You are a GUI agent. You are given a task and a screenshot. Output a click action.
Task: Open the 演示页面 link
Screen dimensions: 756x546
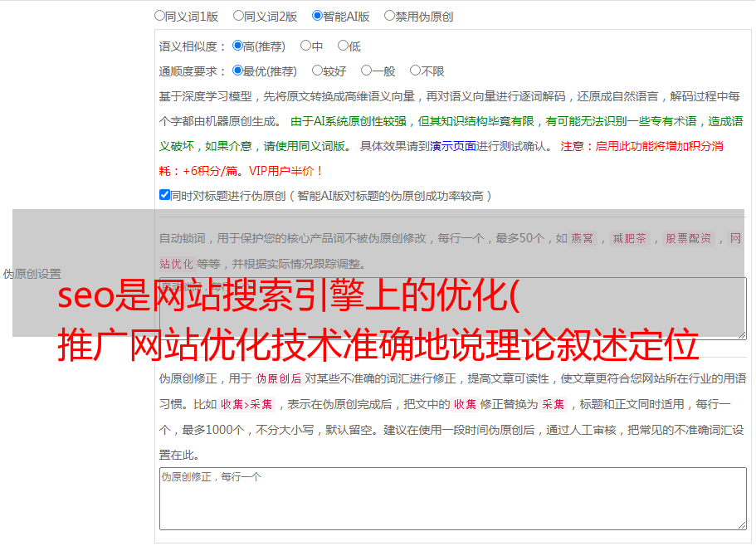click(452, 146)
